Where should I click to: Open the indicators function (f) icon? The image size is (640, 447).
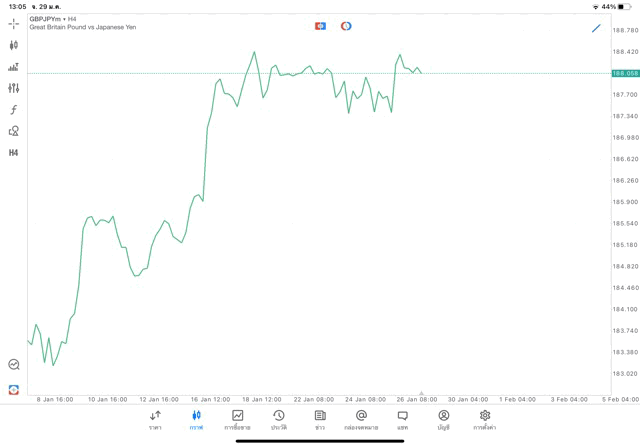14,110
